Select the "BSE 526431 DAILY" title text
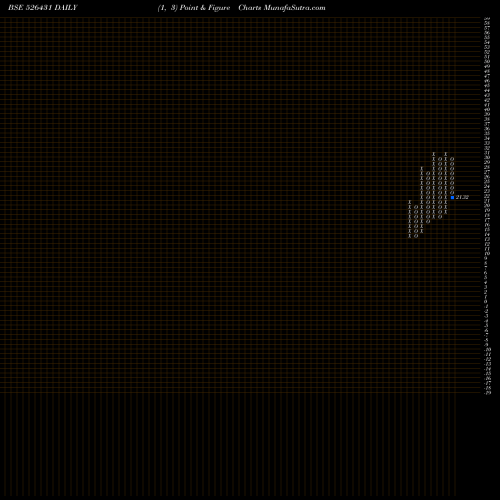The height and width of the screenshot is (500, 500). click(43, 8)
